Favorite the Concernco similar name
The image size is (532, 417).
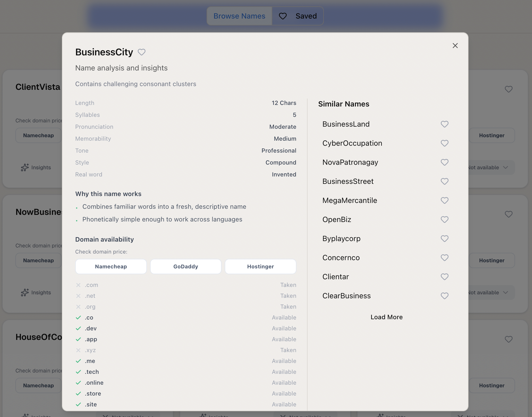444,258
